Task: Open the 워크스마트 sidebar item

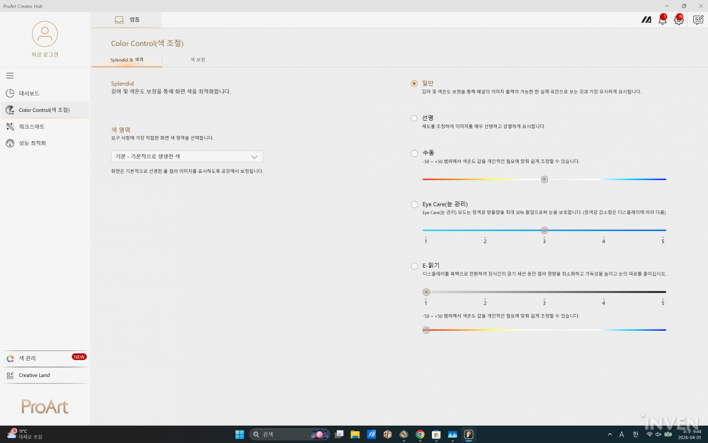Action: pyautogui.click(x=31, y=127)
